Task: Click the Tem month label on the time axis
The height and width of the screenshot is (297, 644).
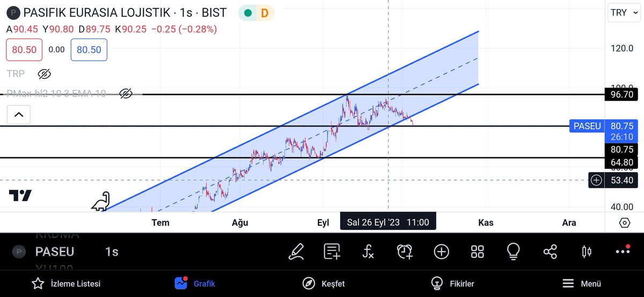Action: click(x=160, y=222)
